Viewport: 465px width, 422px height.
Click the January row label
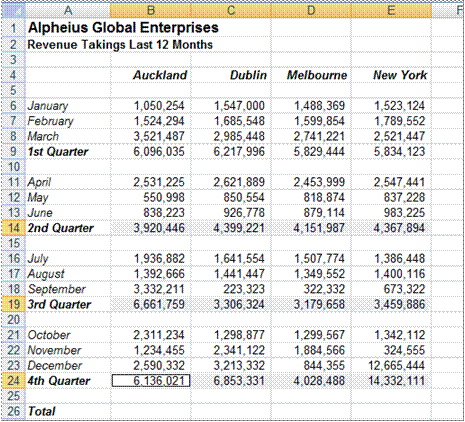click(x=68, y=106)
